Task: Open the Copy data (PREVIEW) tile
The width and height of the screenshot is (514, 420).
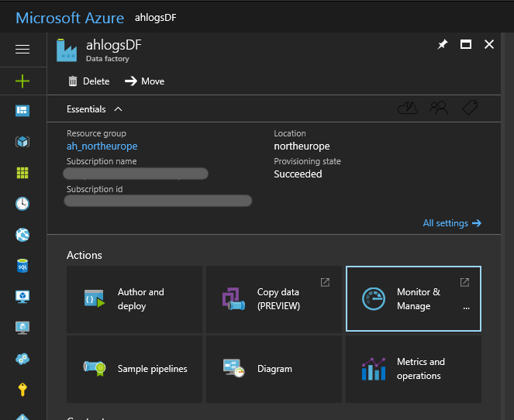Action: (274, 299)
